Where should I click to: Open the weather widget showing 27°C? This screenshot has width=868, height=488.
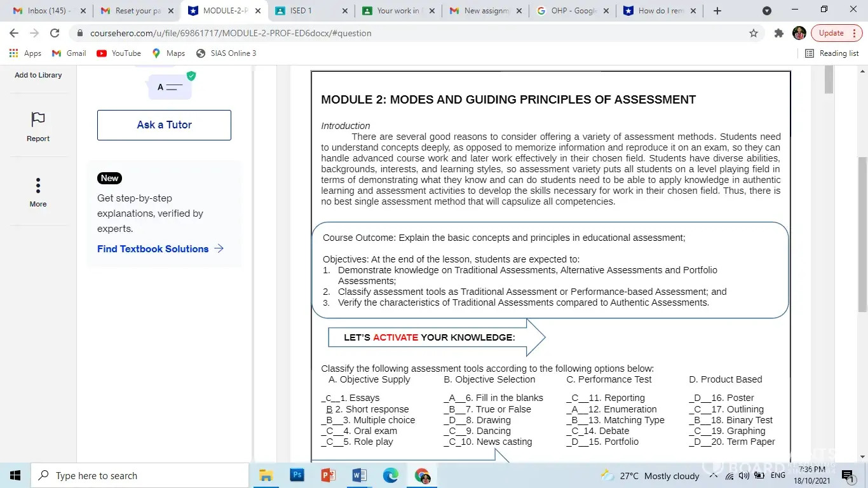[650, 475]
